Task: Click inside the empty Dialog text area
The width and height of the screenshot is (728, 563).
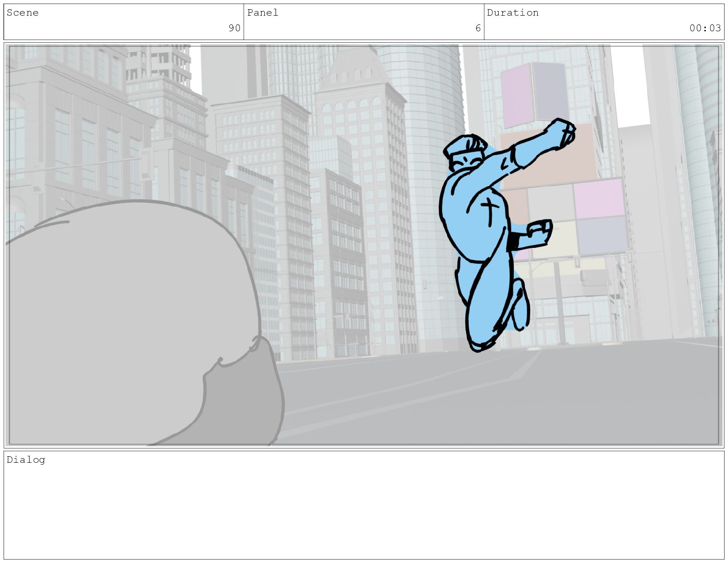Action: pyautogui.click(x=363, y=511)
